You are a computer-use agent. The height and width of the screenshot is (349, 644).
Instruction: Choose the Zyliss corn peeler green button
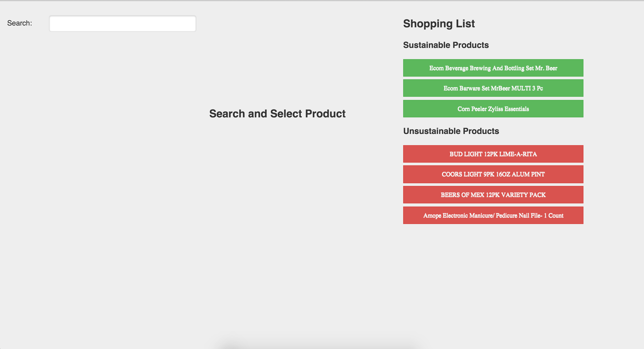coord(493,109)
